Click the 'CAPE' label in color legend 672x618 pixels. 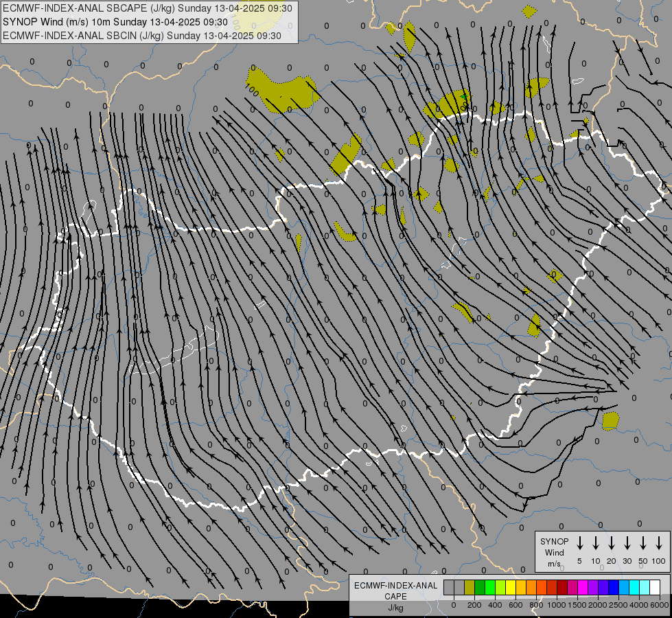395,597
